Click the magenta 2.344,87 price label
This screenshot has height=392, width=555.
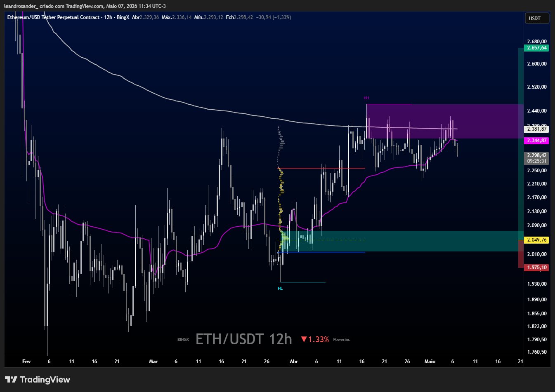(x=537, y=141)
